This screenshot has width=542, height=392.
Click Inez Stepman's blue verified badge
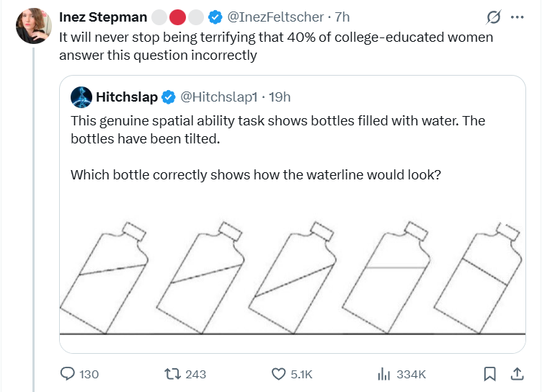coord(215,17)
